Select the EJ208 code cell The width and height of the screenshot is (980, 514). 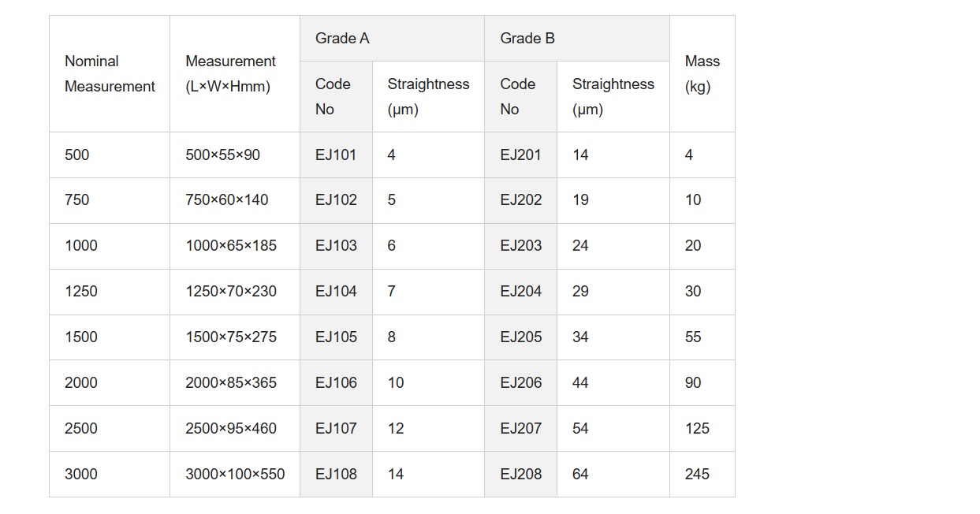click(x=521, y=475)
